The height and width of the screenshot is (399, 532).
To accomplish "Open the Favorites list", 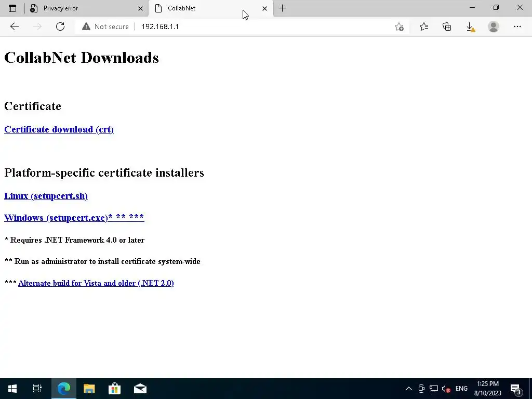I will 424,26.
